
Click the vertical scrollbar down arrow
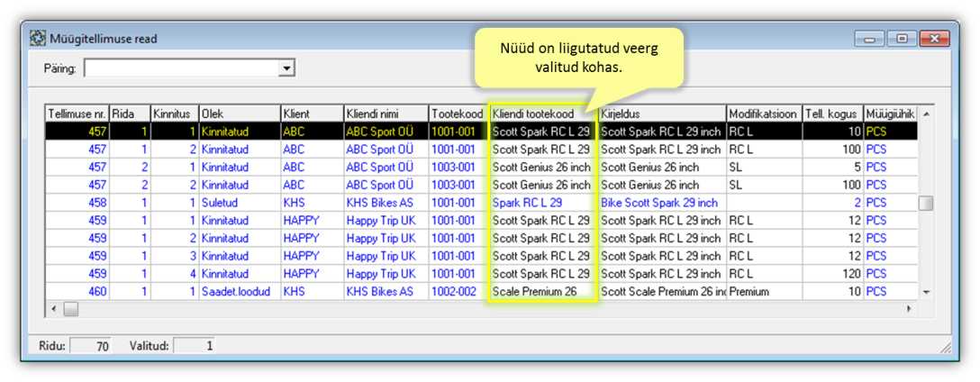(926, 292)
